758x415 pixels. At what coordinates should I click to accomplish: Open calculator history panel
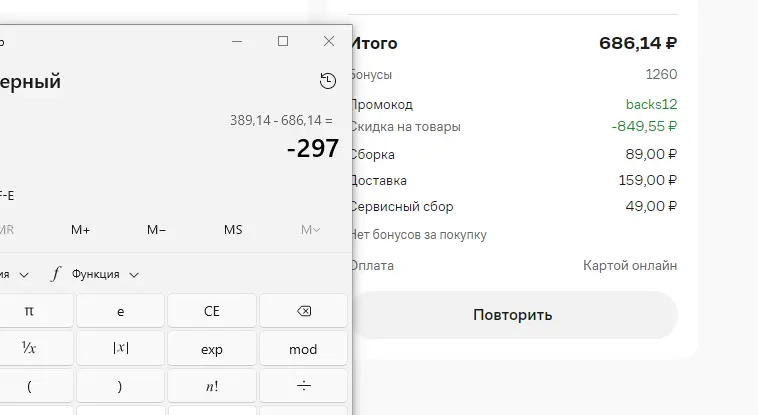coord(328,81)
